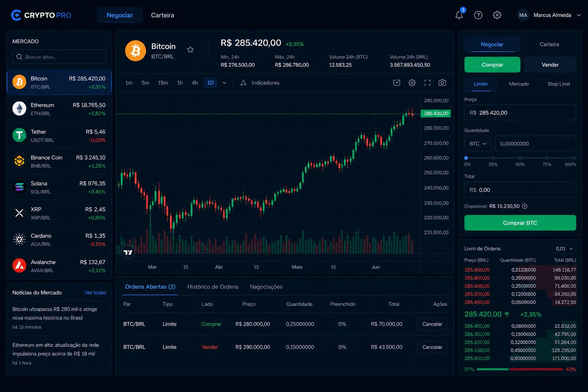Click order book ask price 285.900,00

[x=477, y=270]
